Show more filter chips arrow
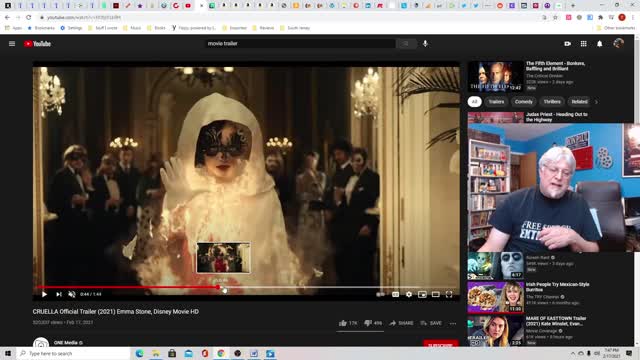640x360 pixels. pyautogui.click(x=596, y=102)
